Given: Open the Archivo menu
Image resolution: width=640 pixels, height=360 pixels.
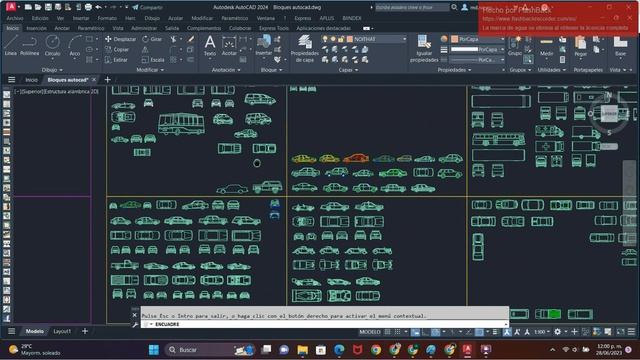Looking at the screenshot, I should click(15, 18).
